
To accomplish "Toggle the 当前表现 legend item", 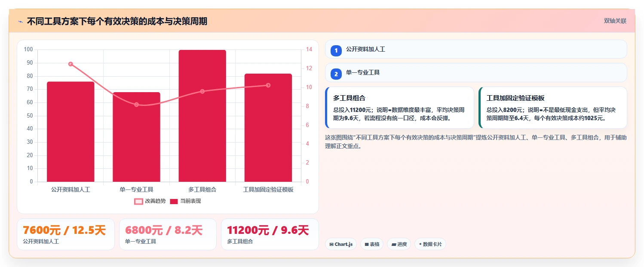I will tap(185, 201).
